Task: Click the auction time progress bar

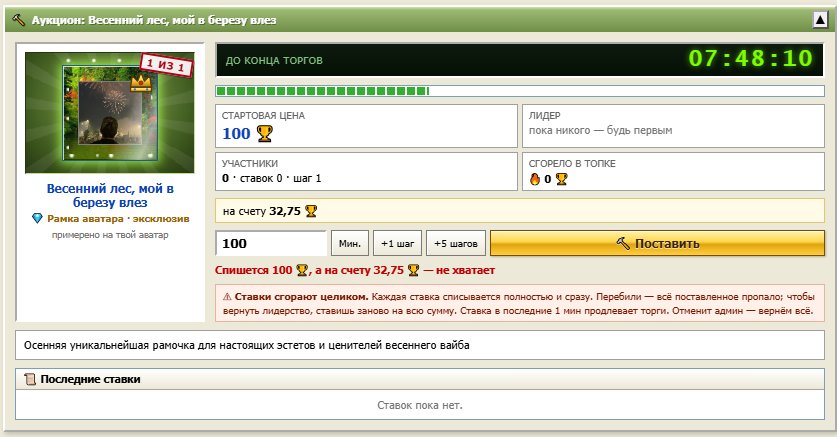Action: 520,91
